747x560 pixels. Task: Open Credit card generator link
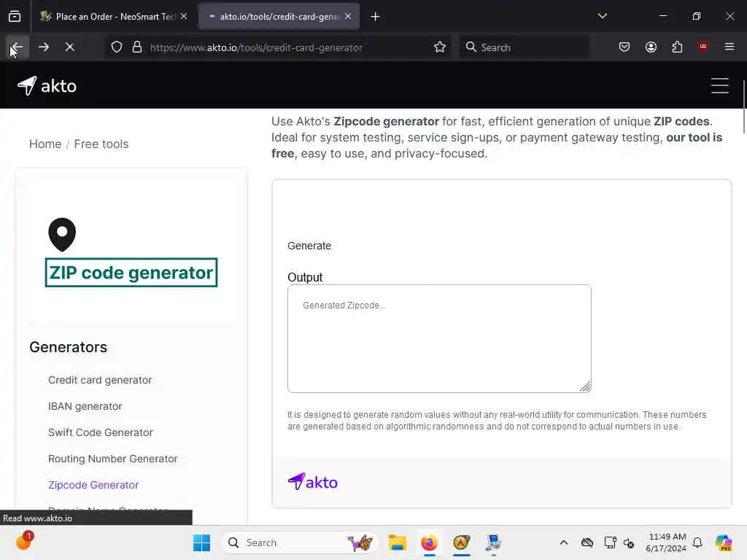click(x=100, y=380)
